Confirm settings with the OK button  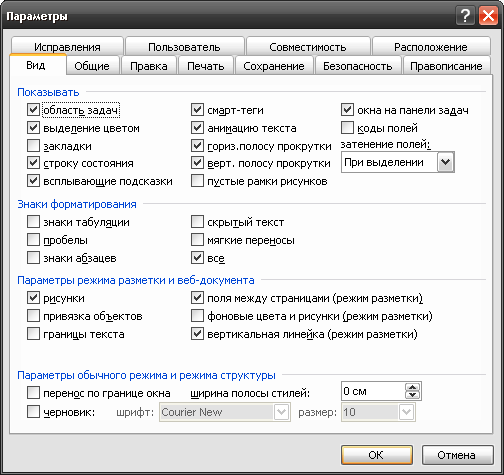pos(377,455)
